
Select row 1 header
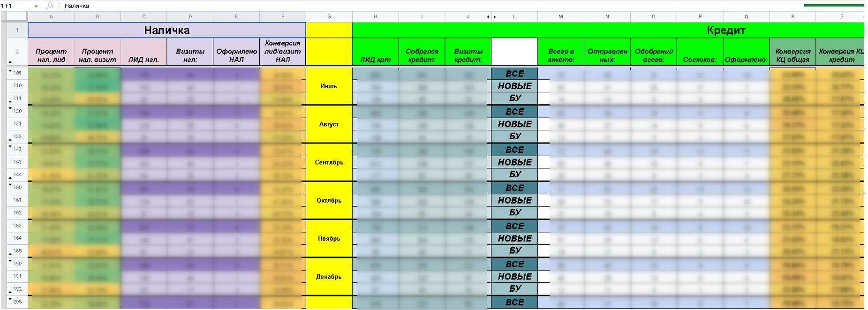point(17,30)
